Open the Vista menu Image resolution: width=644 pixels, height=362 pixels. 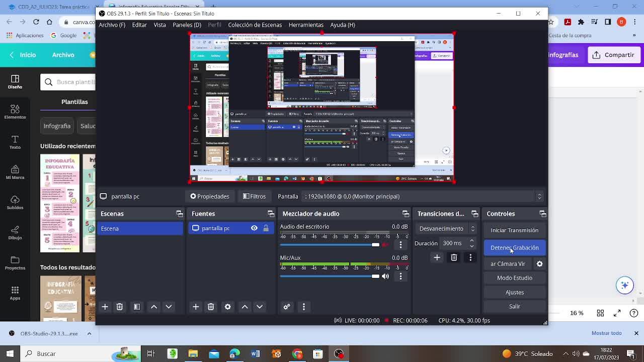(x=159, y=25)
